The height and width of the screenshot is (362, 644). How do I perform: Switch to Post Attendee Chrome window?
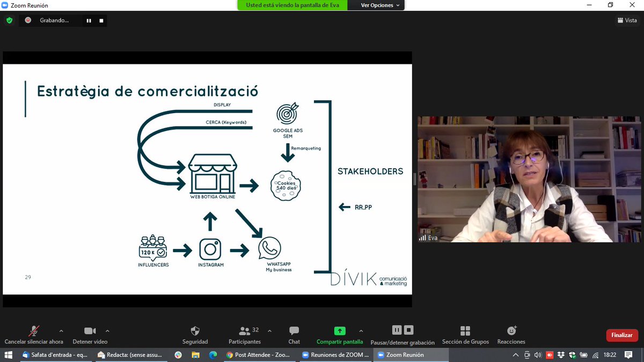click(260, 355)
